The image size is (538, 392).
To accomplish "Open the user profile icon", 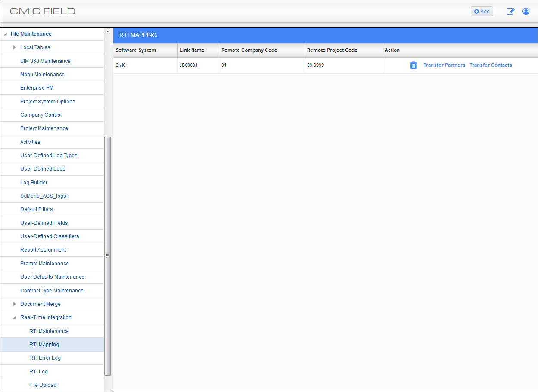I will pos(526,12).
